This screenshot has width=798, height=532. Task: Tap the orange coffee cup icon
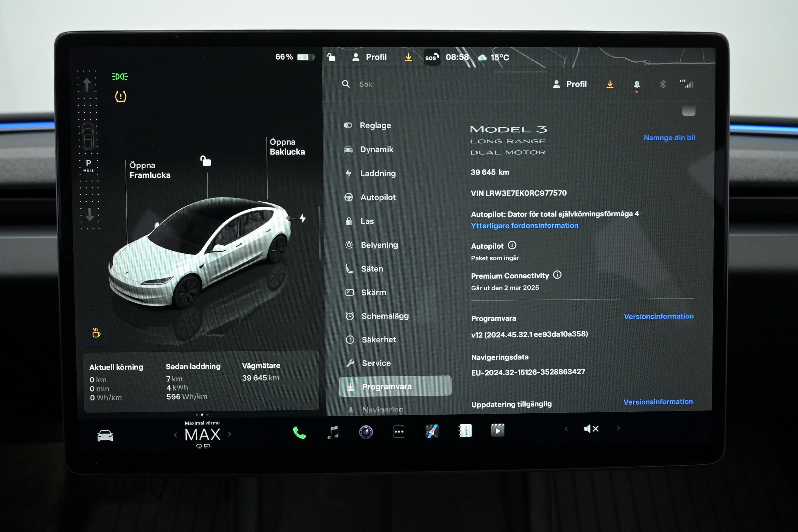[96, 333]
